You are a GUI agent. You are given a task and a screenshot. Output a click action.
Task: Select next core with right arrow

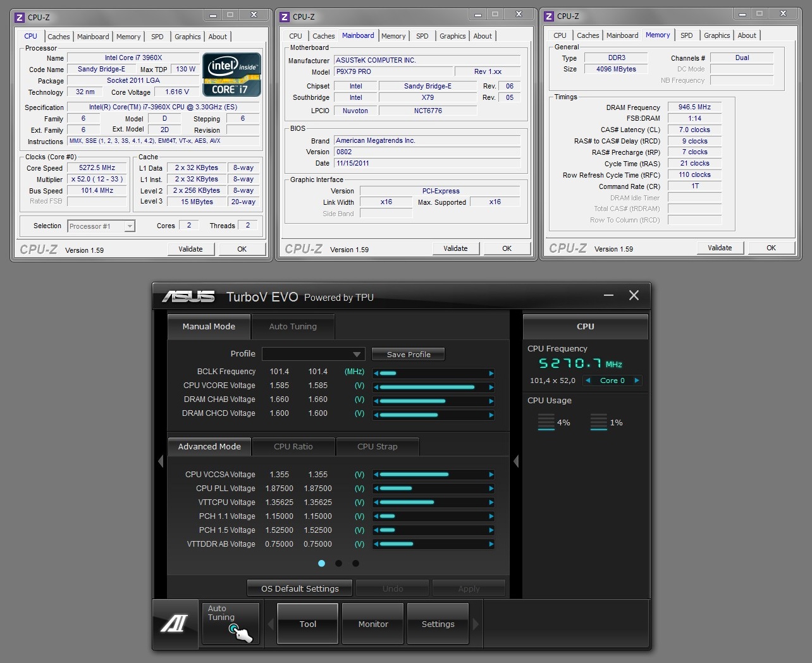pos(636,380)
